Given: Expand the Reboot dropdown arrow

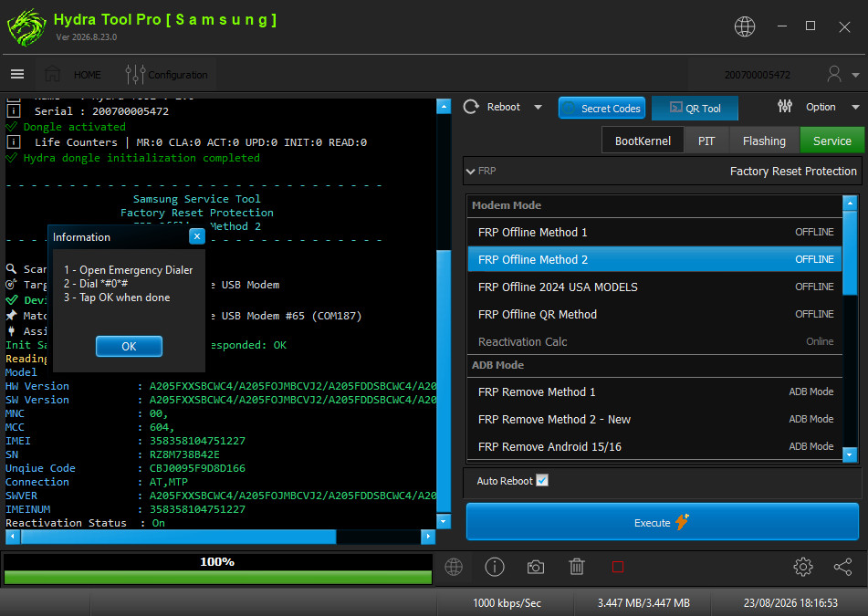Looking at the screenshot, I should [538, 108].
